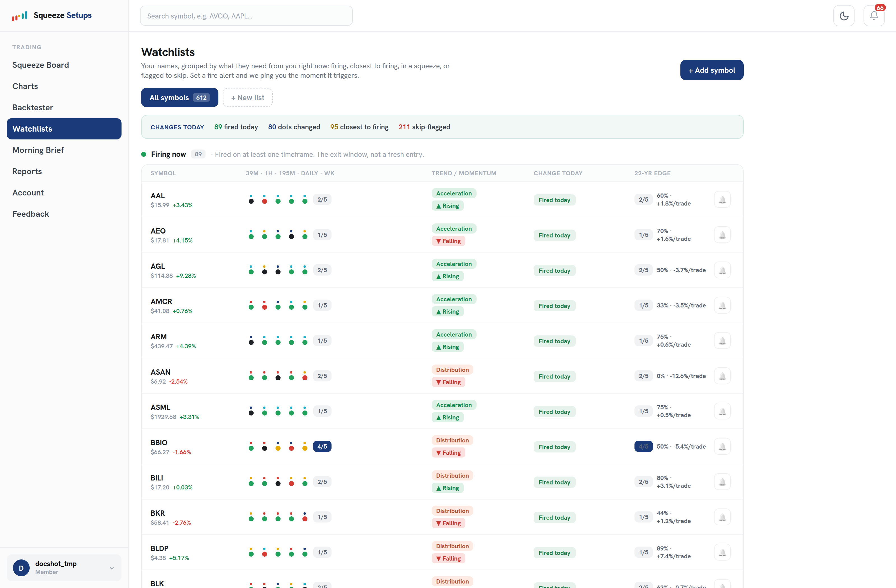Toggle the fire alert on AEO row
The width and height of the screenshot is (896, 588).
coord(722,235)
